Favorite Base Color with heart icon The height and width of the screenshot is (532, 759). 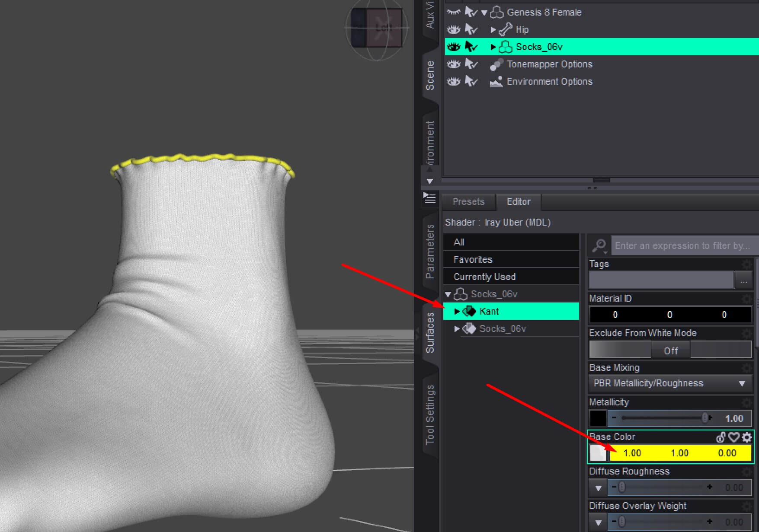734,437
